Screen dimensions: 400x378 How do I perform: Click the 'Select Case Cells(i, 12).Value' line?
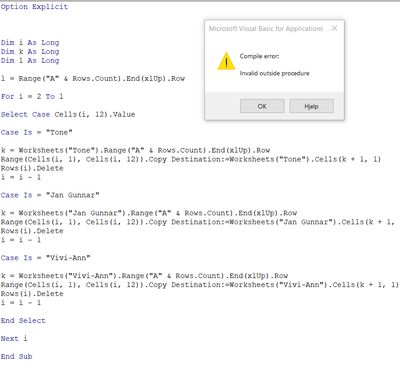click(x=68, y=115)
